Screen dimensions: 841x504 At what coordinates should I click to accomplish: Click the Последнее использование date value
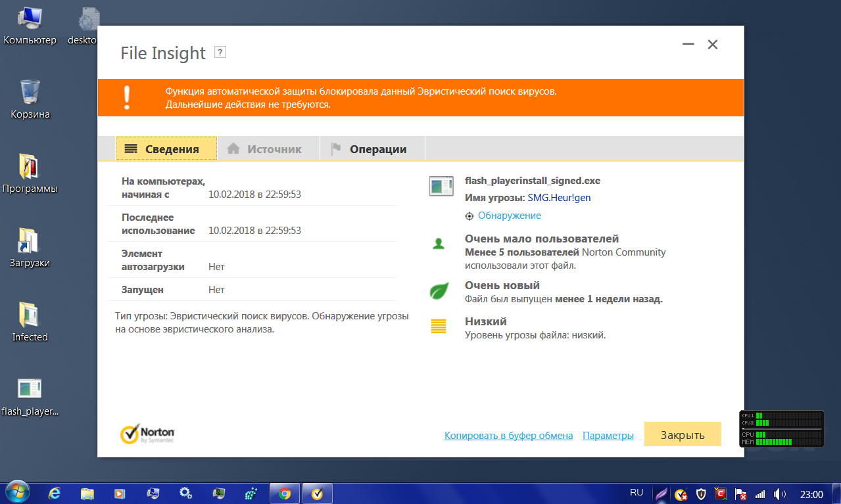tap(254, 231)
